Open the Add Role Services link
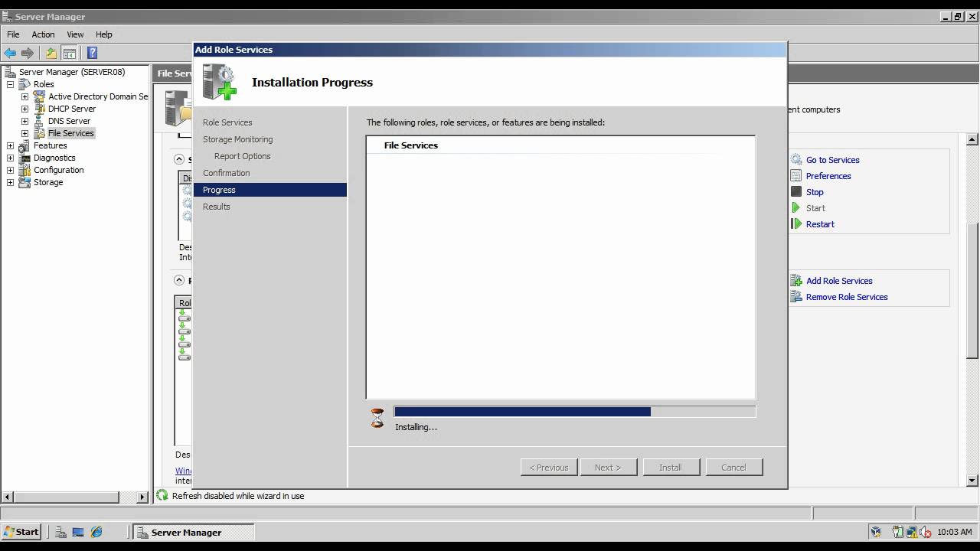This screenshot has width=980, height=551. click(x=839, y=281)
